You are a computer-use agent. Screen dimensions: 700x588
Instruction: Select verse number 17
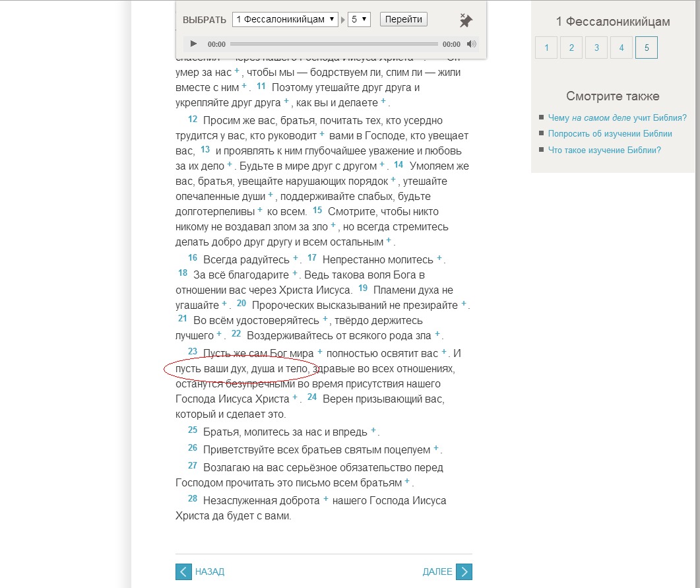(312, 257)
